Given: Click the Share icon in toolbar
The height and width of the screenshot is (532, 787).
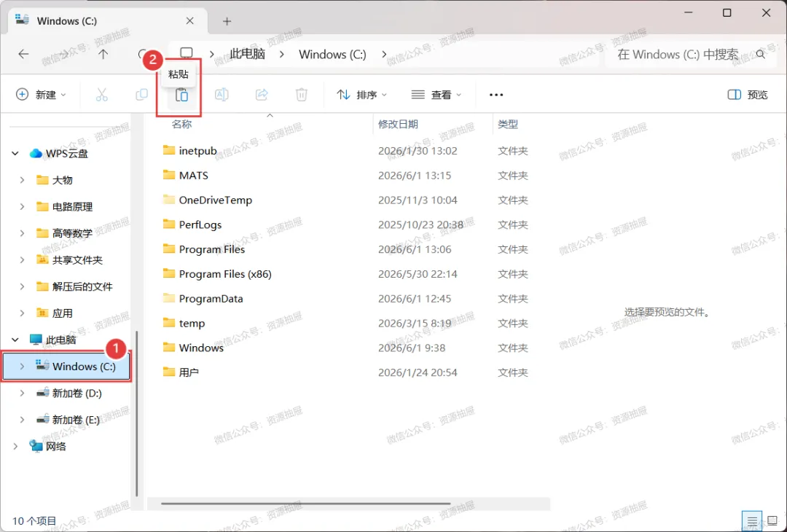Looking at the screenshot, I should coord(262,94).
